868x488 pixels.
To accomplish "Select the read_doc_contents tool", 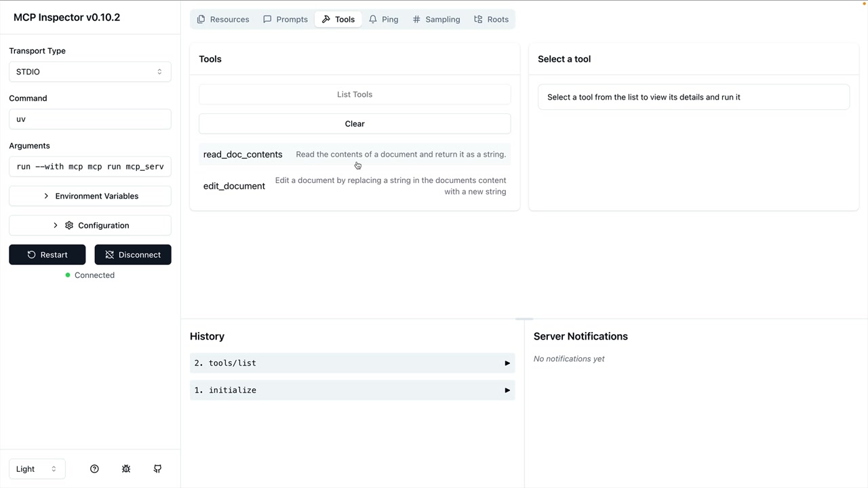I will click(x=243, y=155).
